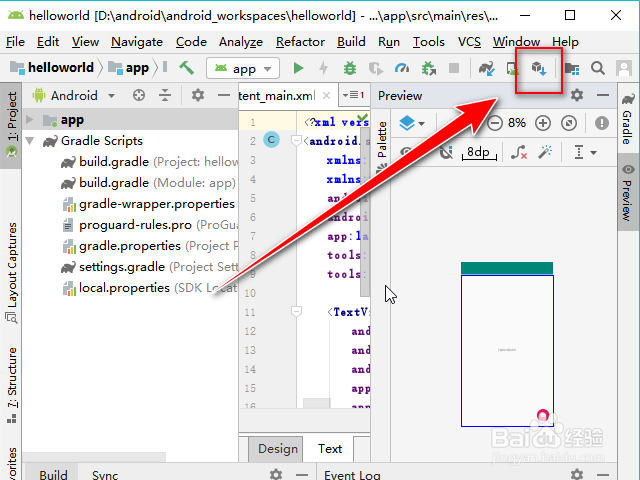Open the VCS menu
The image size is (640, 480).
[x=469, y=42]
